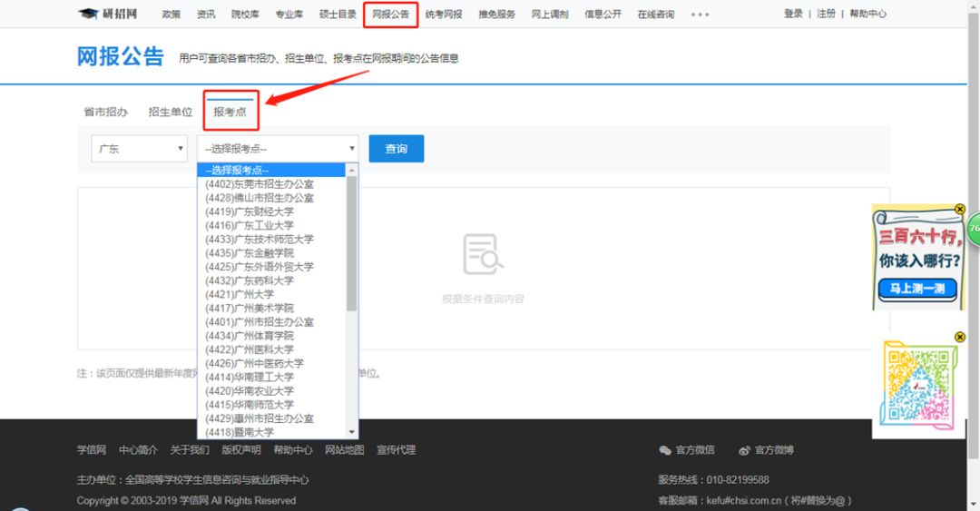Open the 资讯 menu item

[206, 15]
